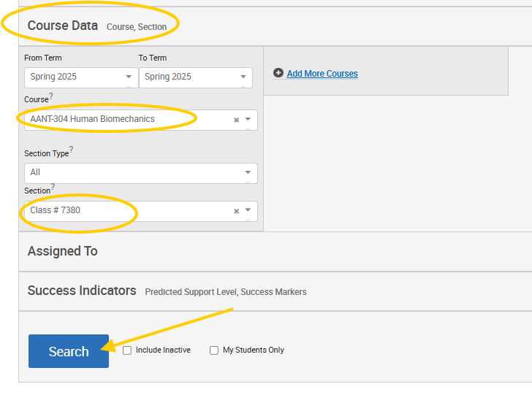Click the plus icon beside Add More Courses
Screen dimensions: 532x395
pyautogui.click(x=278, y=73)
